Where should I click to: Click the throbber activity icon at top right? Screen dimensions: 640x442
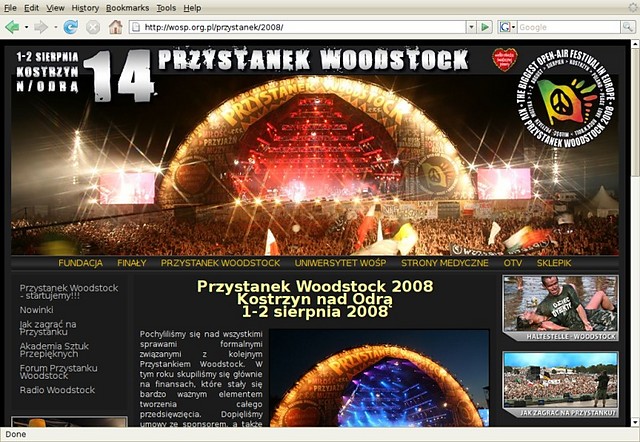click(633, 7)
